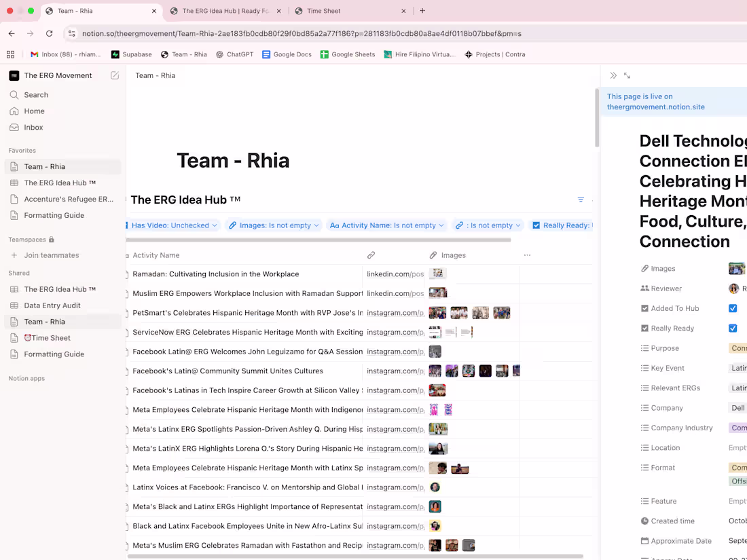747x560 pixels.
Task: Open theergmovement.notion.site link
Action: tap(655, 107)
